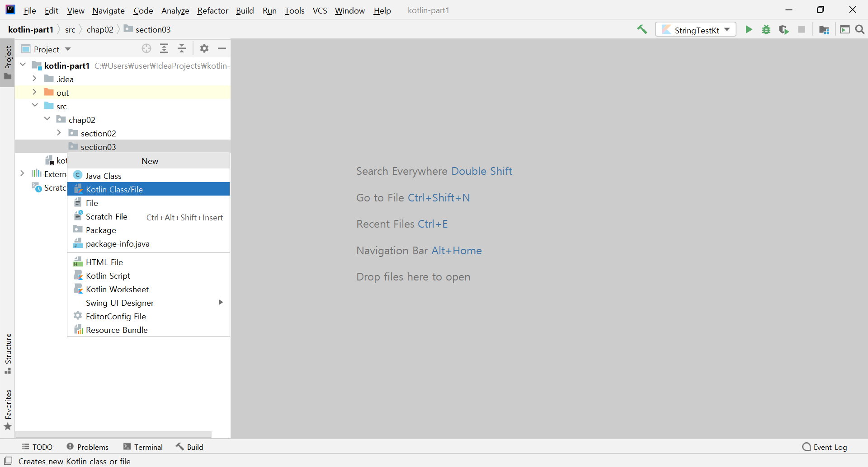Open the Swing UI Designer submenu
This screenshot has width=868, height=467.
[148, 303]
